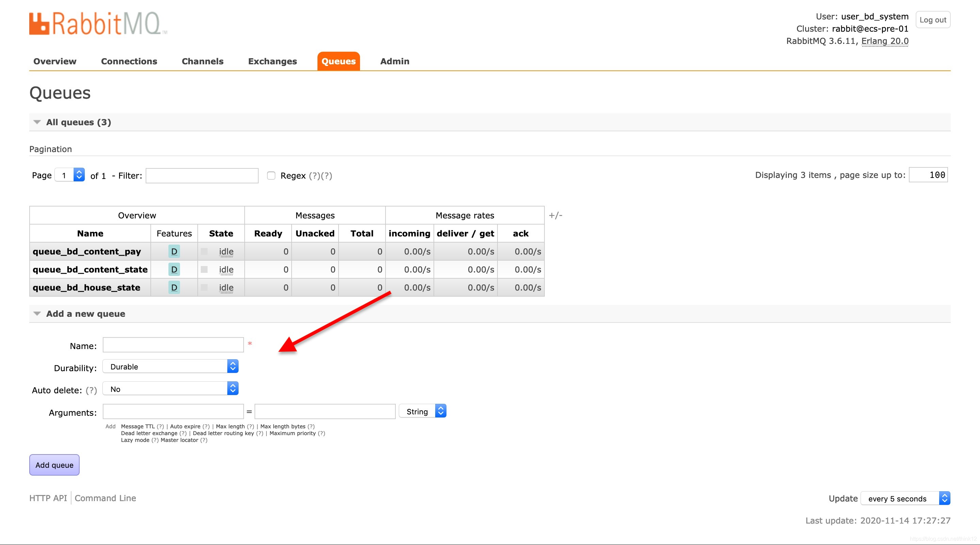Click the (?) help next to Lazy mode
The width and height of the screenshot is (980, 545).
point(155,440)
